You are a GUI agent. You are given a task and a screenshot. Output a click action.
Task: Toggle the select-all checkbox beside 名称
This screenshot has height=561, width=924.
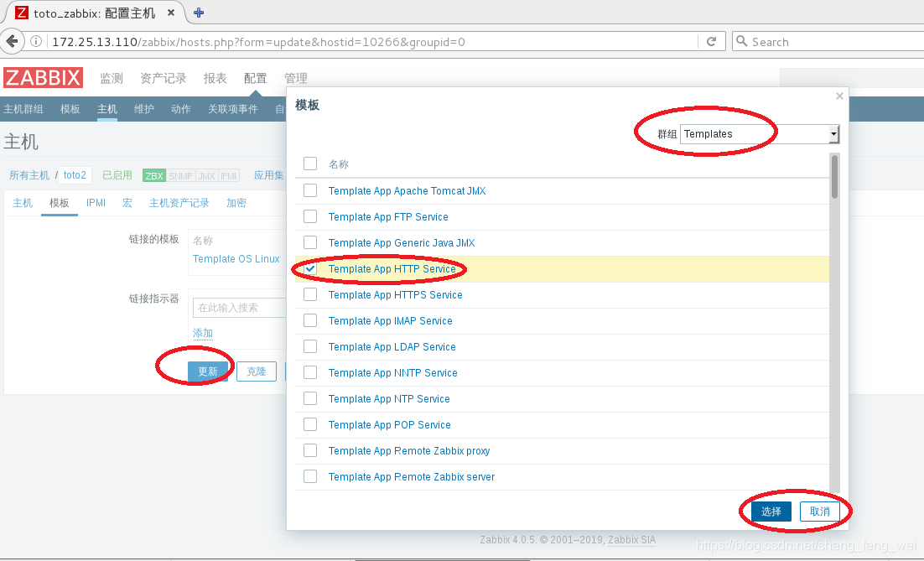tap(310, 164)
